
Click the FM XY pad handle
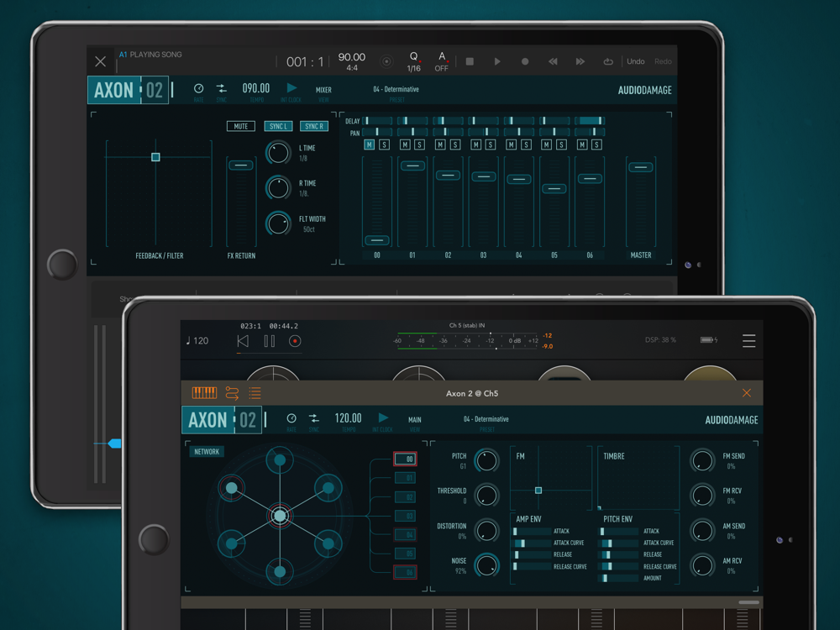[538, 491]
